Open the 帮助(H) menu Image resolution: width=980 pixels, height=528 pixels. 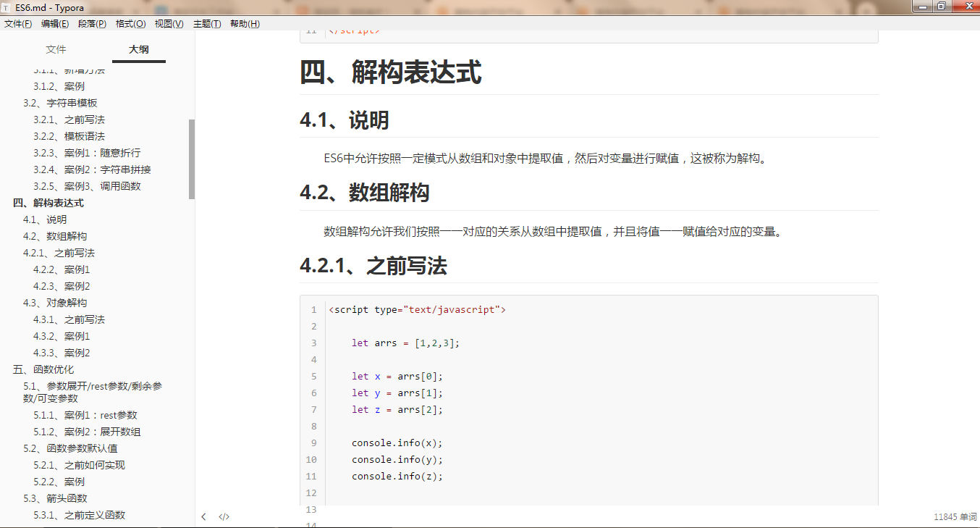(x=245, y=24)
